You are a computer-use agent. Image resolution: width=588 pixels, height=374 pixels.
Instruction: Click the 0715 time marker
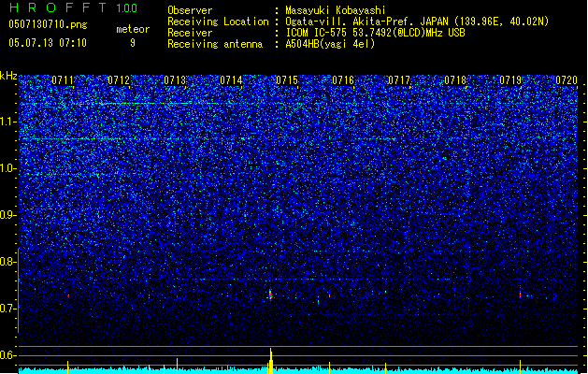[287, 80]
